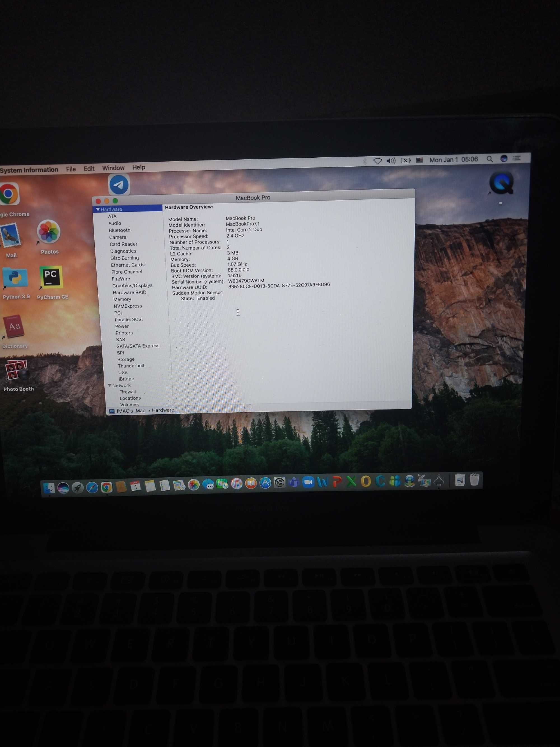Click the date and time clock
The width and height of the screenshot is (560, 747).
pyautogui.click(x=453, y=159)
